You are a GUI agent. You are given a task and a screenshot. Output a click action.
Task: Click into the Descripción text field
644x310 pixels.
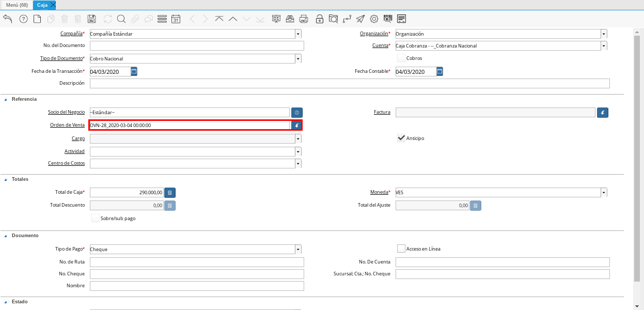point(350,84)
